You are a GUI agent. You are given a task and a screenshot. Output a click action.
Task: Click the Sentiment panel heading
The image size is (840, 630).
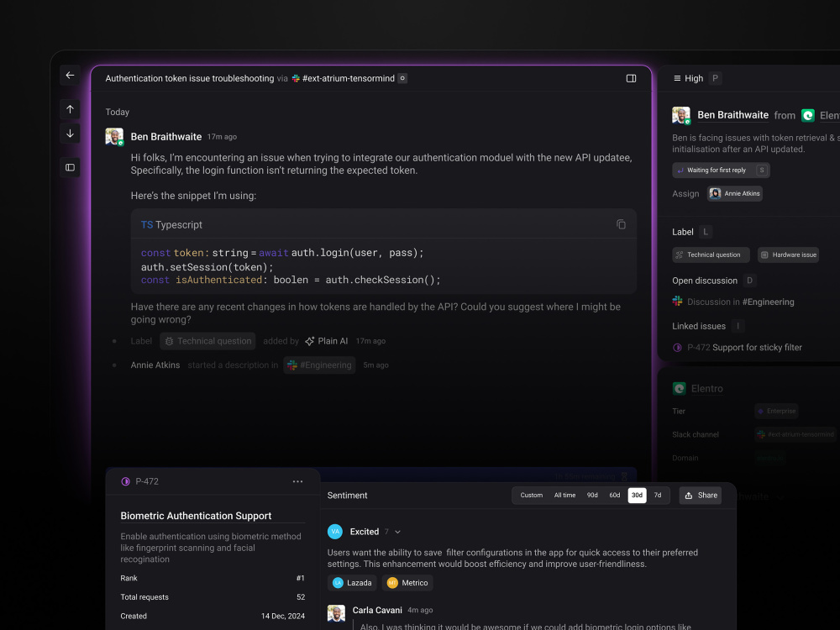coord(347,496)
